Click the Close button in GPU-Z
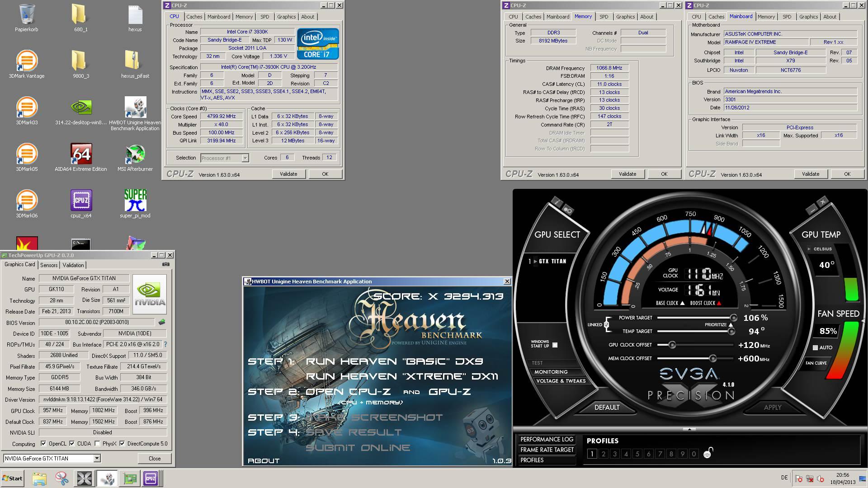Viewport: 868px width, 488px height. coord(155,458)
